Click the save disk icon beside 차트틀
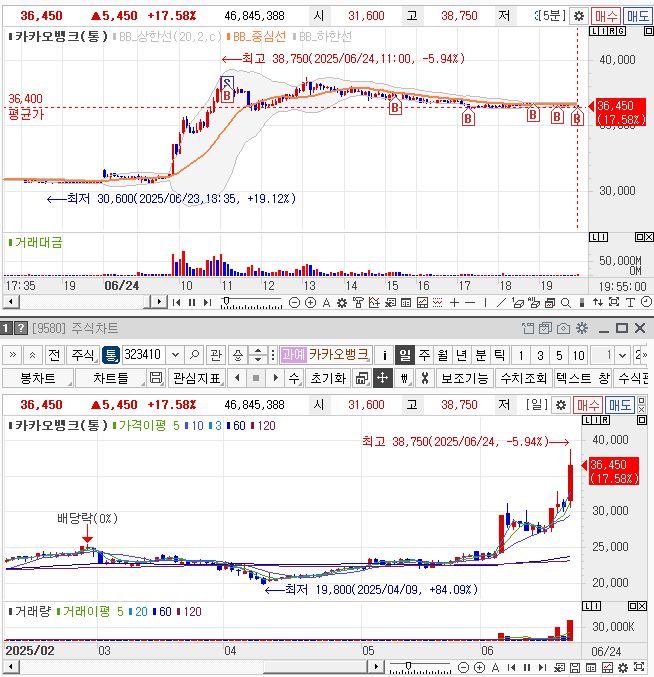Image resolution: width=654 pixels, height=677 pixels. pos(156,378)
